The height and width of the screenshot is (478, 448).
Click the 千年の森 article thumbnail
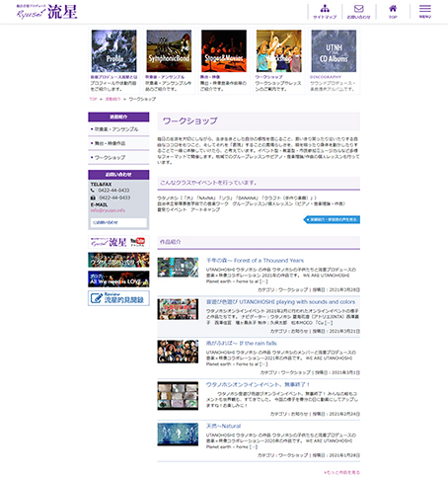pyautogui.click(x=178, y=267)
